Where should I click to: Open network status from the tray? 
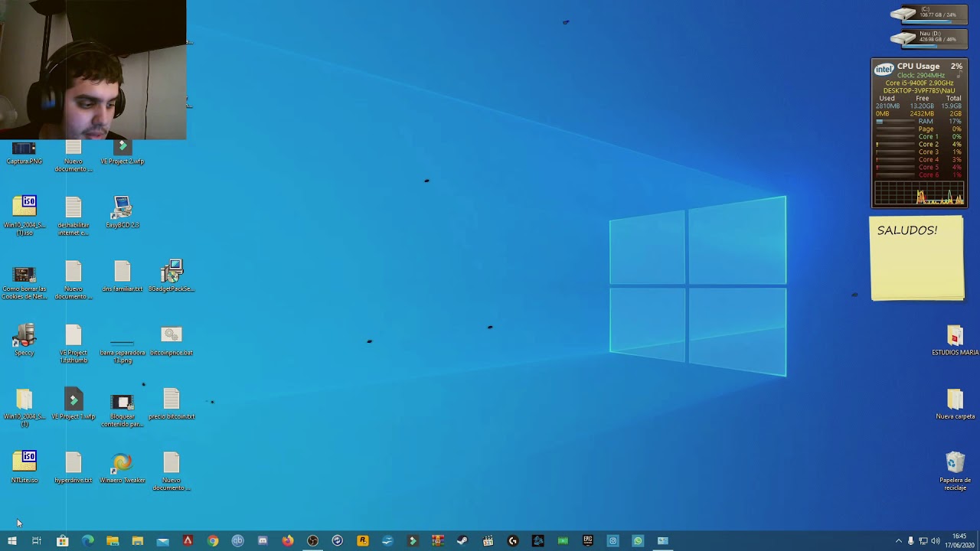pyautogui.click(x=923, y=541)
